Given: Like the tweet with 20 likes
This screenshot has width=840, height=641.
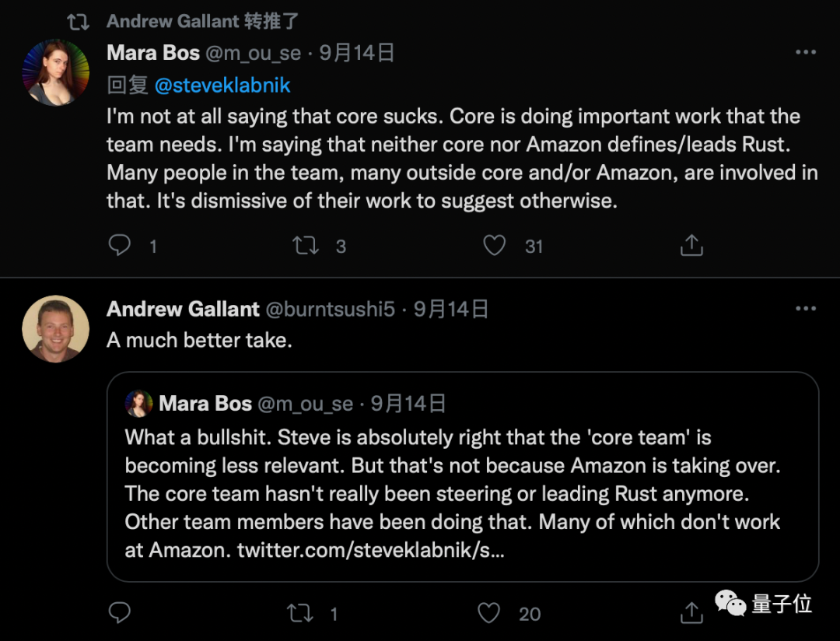Looking at the screenshot, I should (x=489, y=613).
